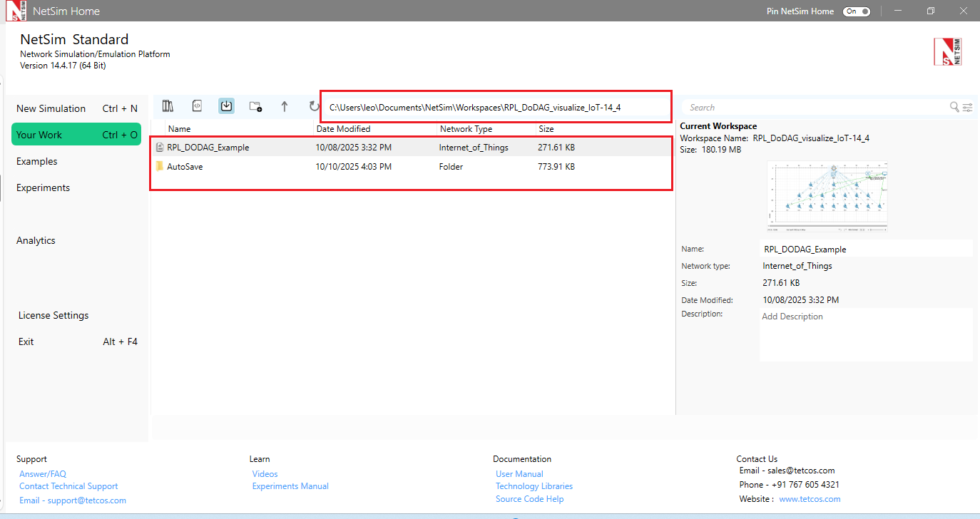Open the User Manual link
This screenshot has width=980, height=519.
[519, 474]
